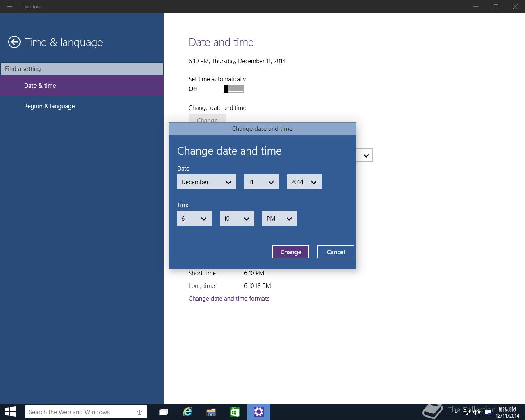Screen dimensions: 525x420
Task: Launch Internet Explorer from the taskbar
Action: click(x=187, y=412)
